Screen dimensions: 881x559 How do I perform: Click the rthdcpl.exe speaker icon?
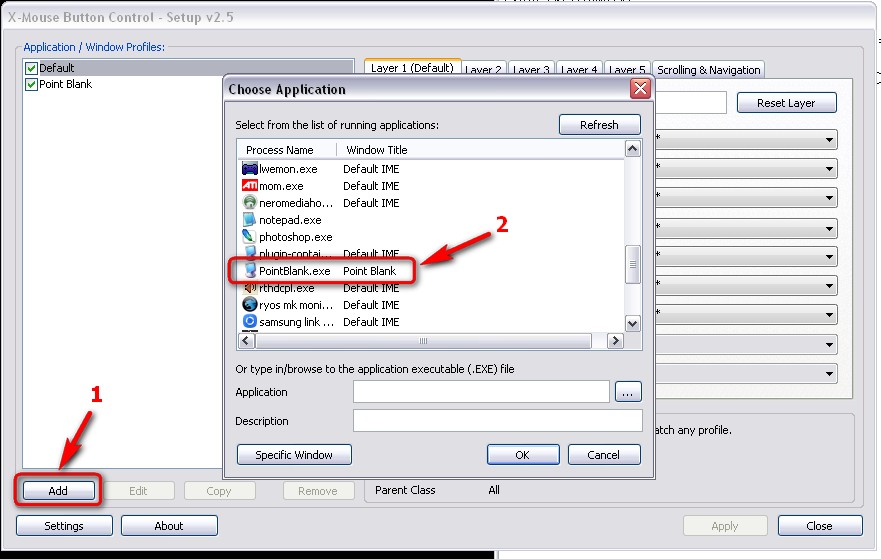point(249,288)
